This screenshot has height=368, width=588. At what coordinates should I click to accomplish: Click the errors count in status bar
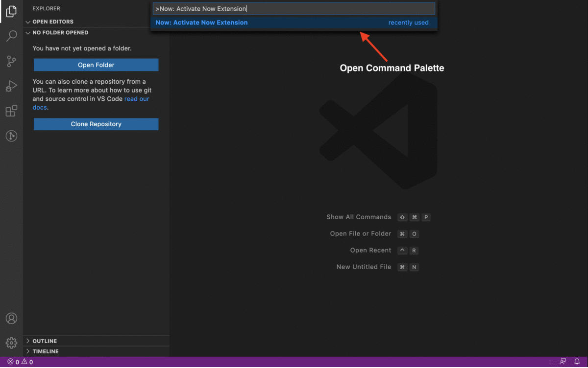[13, 362]
